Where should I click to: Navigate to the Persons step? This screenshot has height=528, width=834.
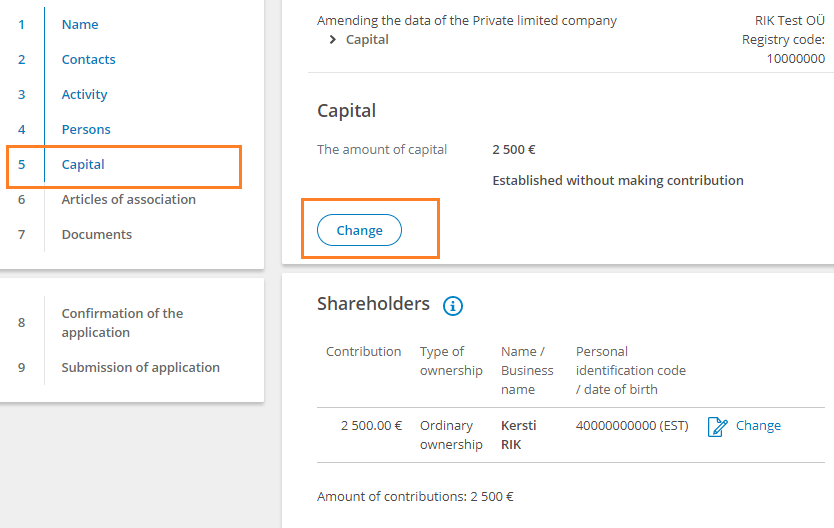click(x=86, y=130)
